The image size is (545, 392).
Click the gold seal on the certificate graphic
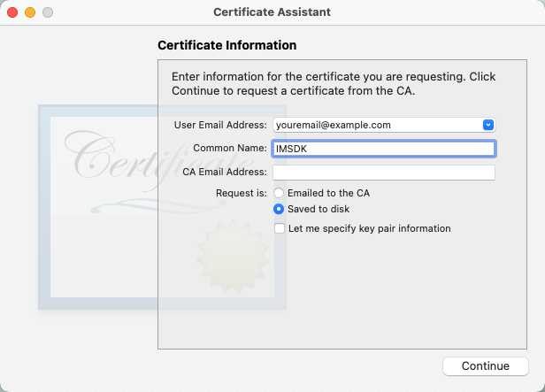(x=233, y=257)
